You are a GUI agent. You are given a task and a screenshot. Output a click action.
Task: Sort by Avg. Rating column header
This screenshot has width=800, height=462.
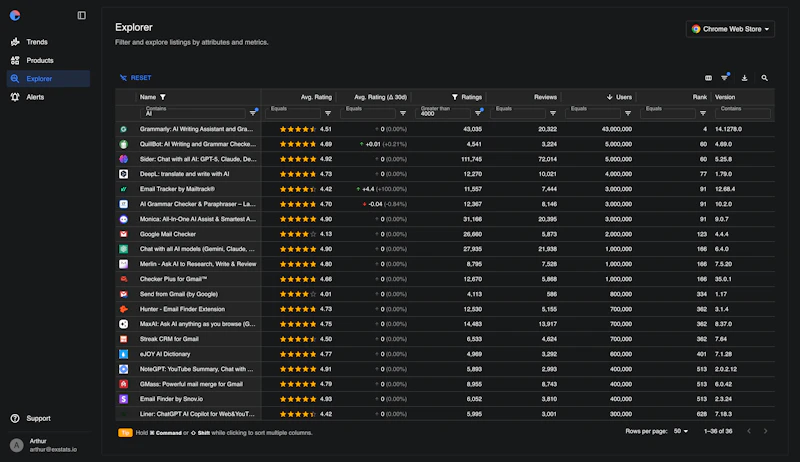click(x=316, y=97)
